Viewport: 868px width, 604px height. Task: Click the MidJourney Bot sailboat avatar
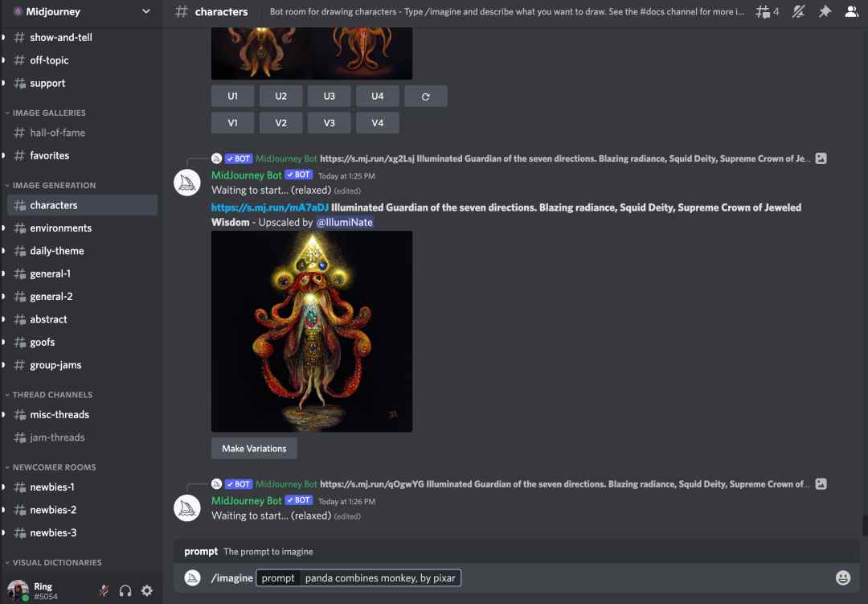point(187,183)
